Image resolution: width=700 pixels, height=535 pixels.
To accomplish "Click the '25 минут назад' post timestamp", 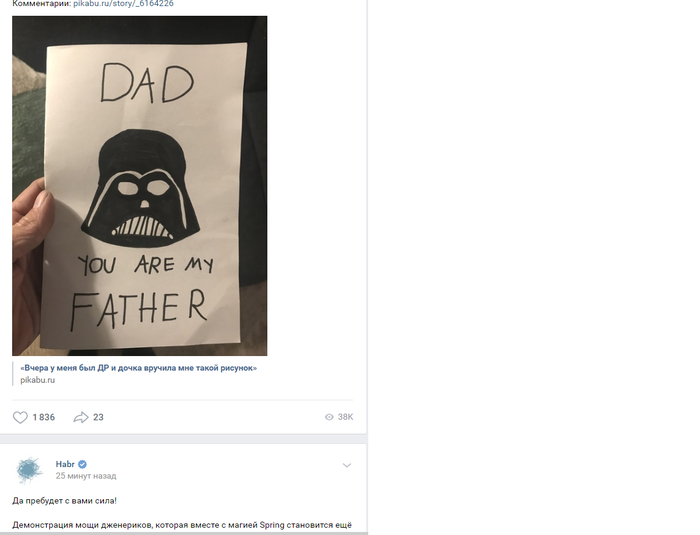I will pos(86,476).
